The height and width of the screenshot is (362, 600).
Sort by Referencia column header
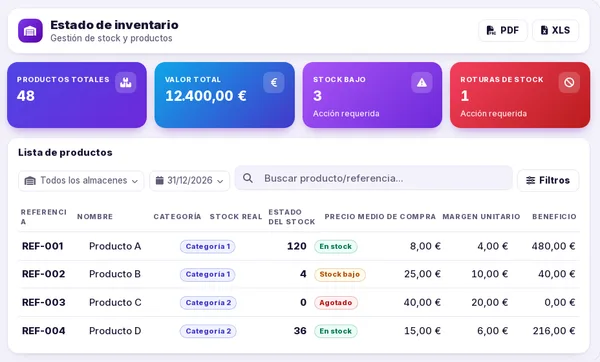(44, 217)
